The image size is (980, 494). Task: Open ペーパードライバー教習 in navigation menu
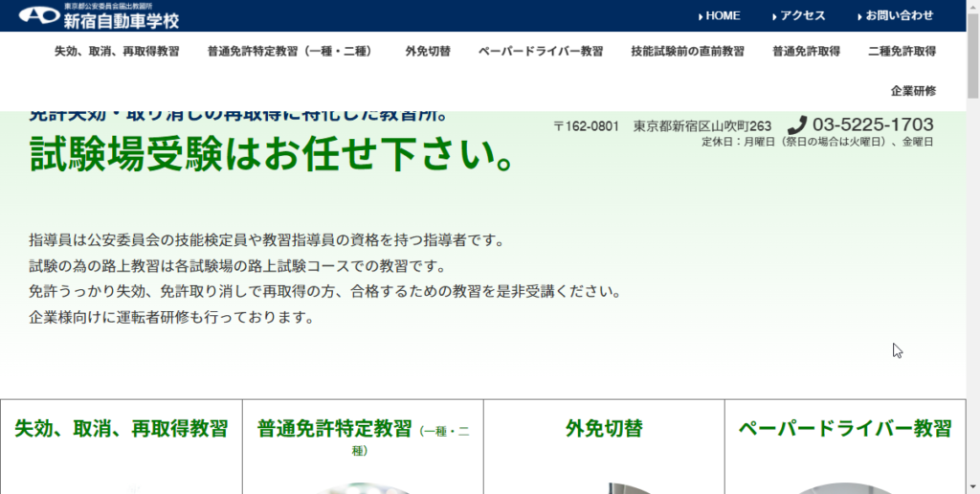tap(541, 52)
